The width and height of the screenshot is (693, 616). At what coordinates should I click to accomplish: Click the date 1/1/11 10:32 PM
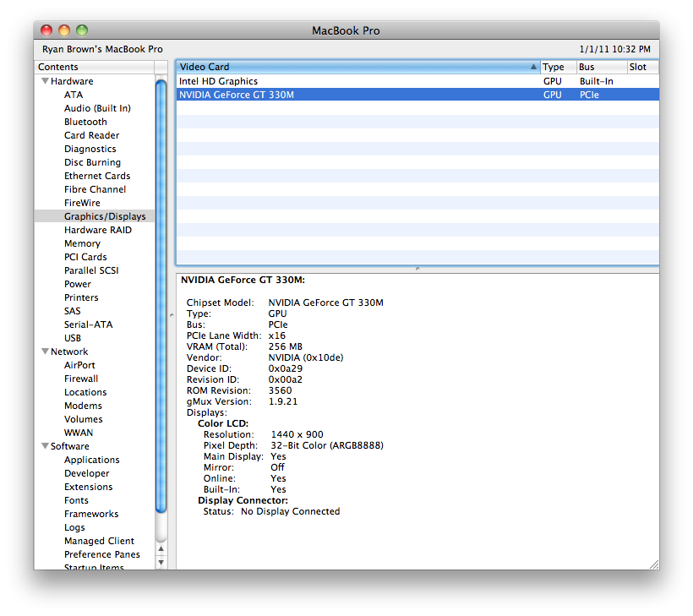(614, 50)
